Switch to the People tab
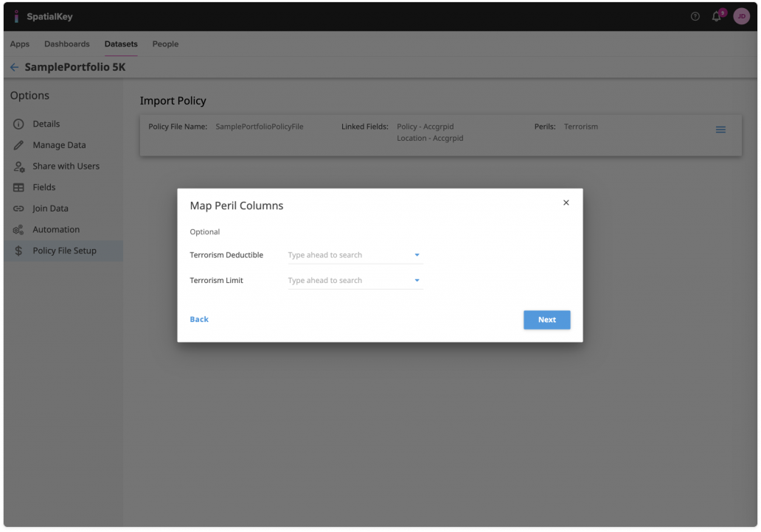The height and width of the screenshot is (532, 761). pos(165,44)
